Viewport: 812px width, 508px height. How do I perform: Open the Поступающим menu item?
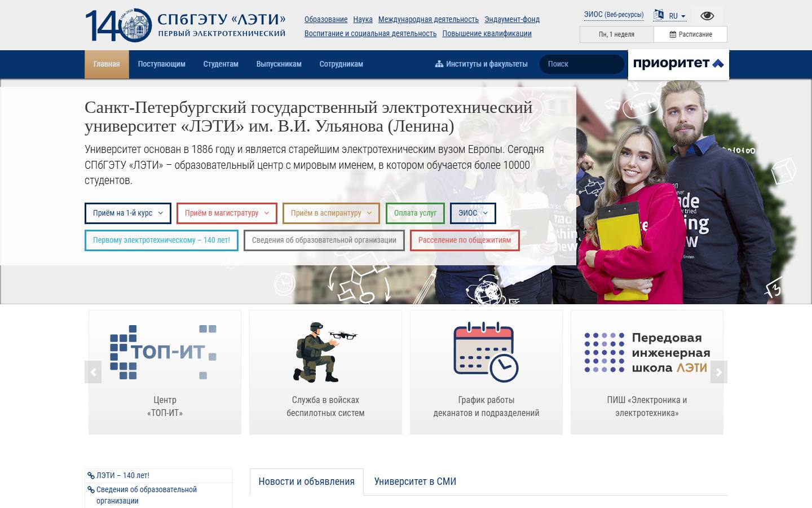coord(162,64)
